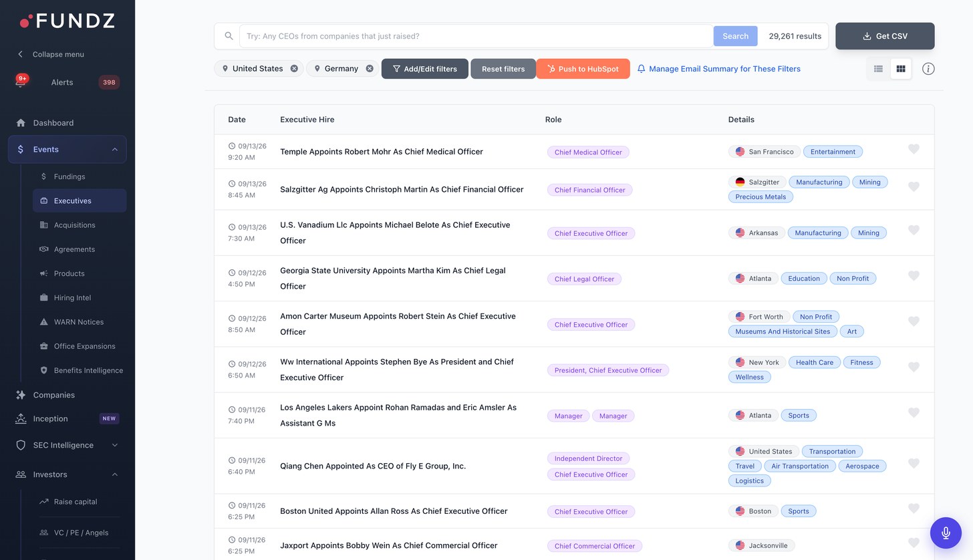Click the Chief Medical Officer role tag
The width and height of the screenshot is (973, 560).
588,152
